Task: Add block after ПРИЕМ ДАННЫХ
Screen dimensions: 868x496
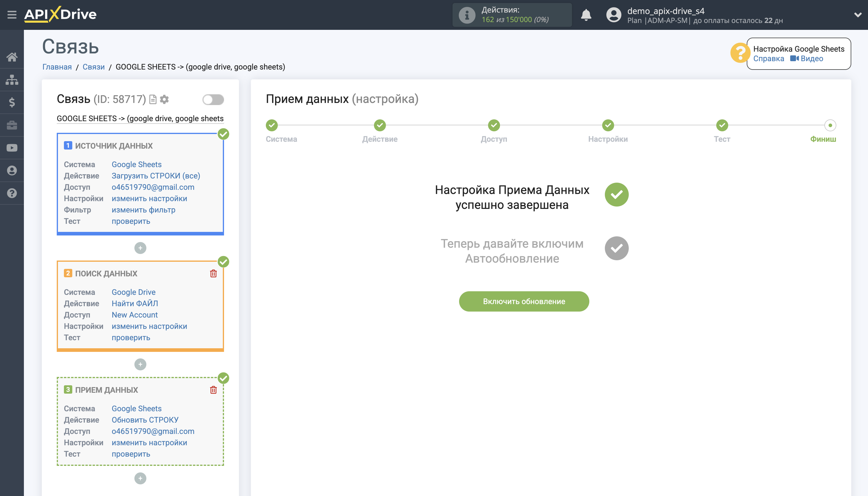Action: click(140, 479)
